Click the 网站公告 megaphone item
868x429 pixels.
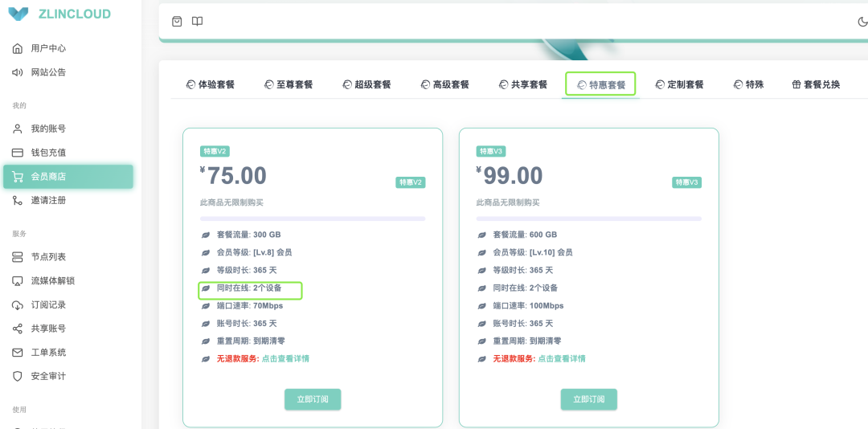[48, 72]
